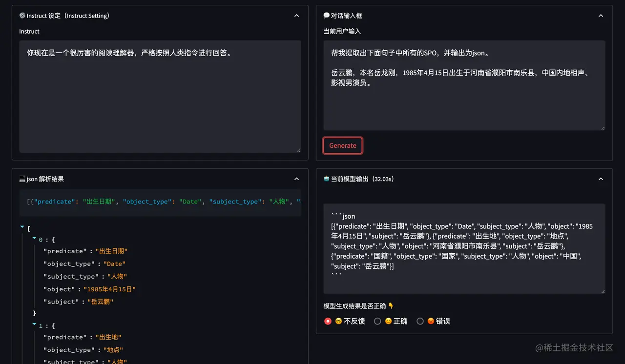Screen dimensions: 625x364
Task: Click the laptop icon beside json 解析结果
Action: click(22, 179)
